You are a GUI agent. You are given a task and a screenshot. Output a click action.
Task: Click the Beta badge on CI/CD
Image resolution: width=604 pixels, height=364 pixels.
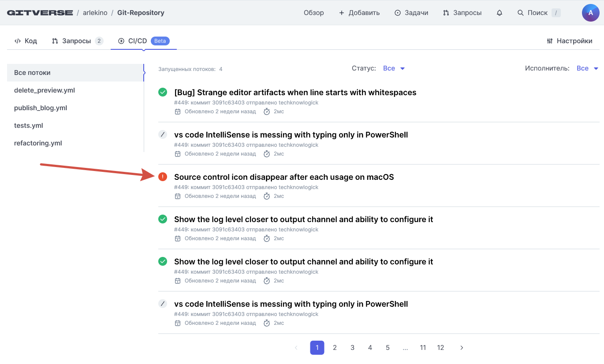[x=160, y=41]
